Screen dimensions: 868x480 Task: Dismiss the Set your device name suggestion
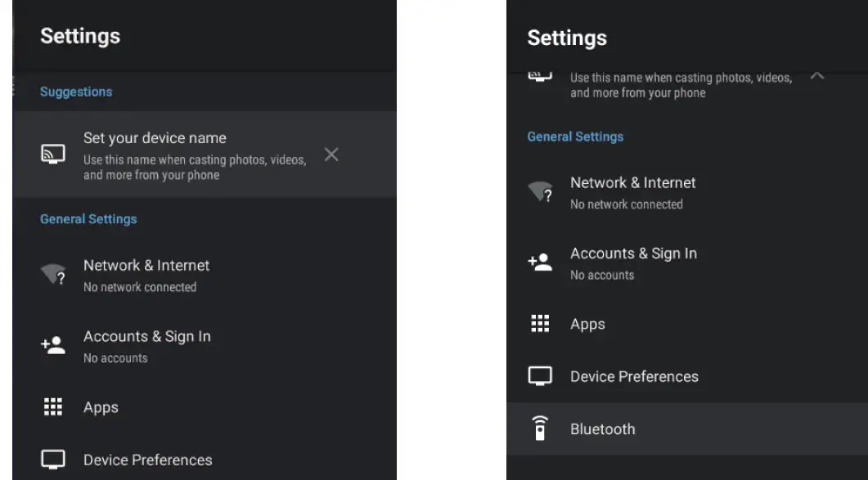click(x=331, y=155)
